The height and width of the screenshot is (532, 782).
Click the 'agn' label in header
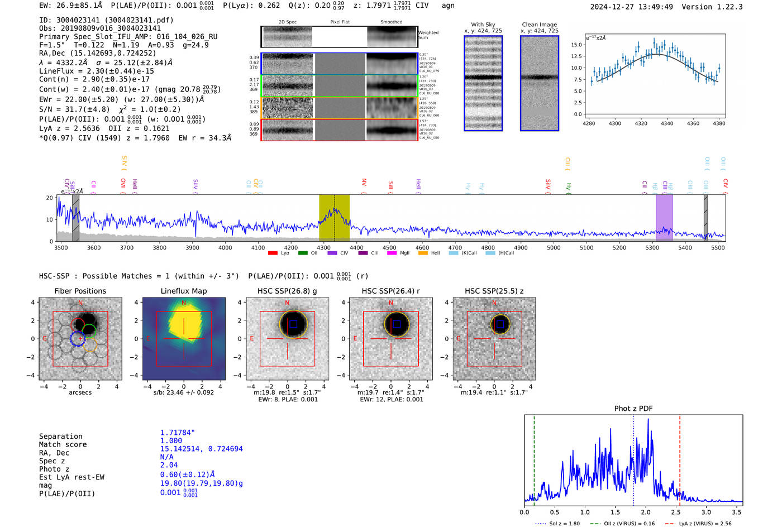[448, 6]
